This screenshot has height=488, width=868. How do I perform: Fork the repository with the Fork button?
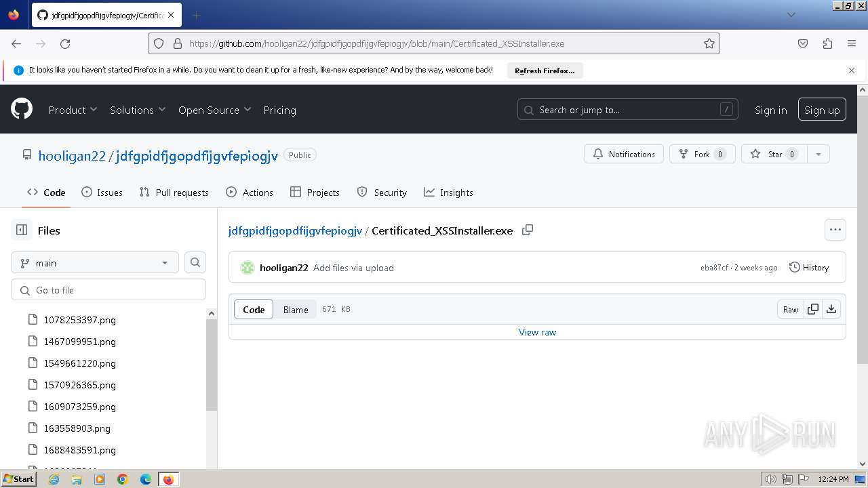point(702,154)
